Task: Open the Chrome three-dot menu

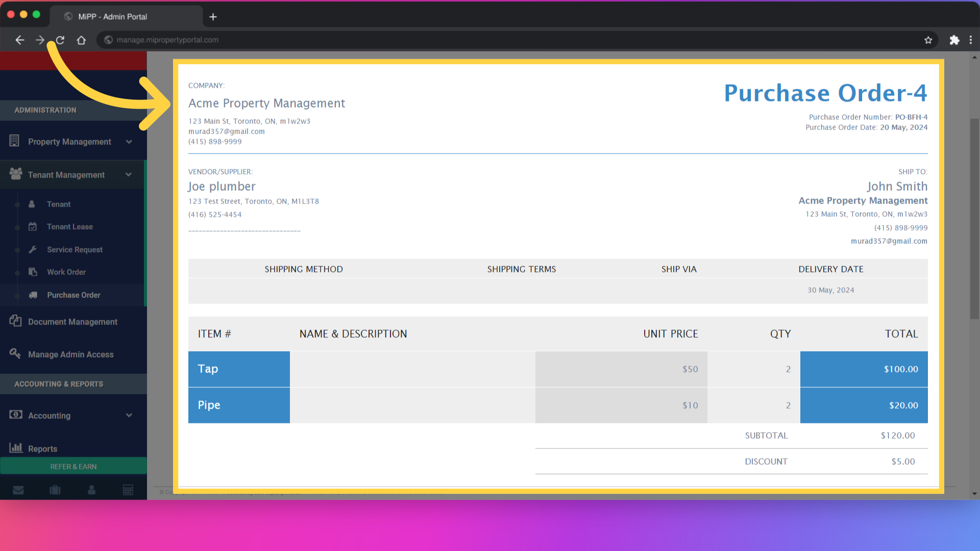Action: [x=971, y=40]
